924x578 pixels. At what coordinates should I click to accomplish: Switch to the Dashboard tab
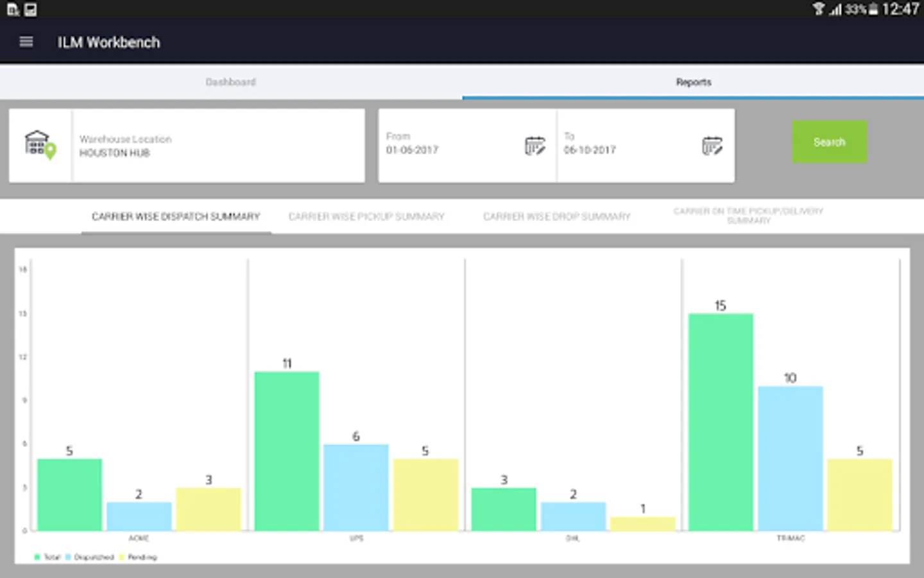(231, 82)
